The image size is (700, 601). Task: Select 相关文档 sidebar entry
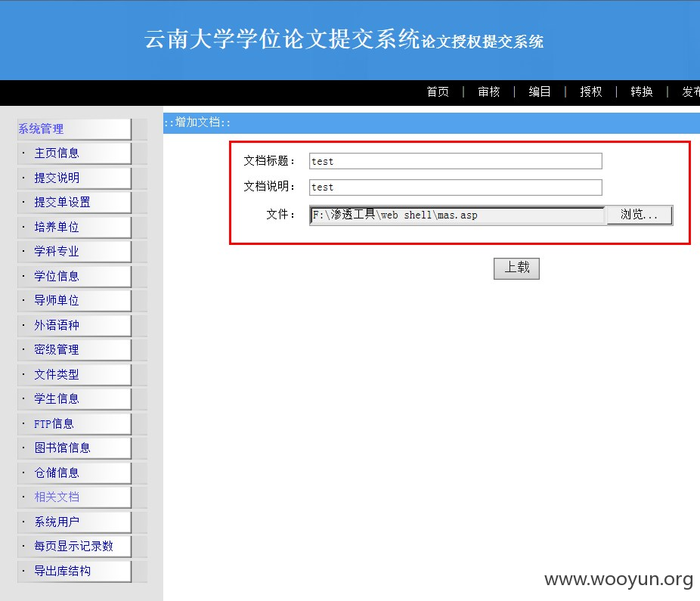[57, 497]
